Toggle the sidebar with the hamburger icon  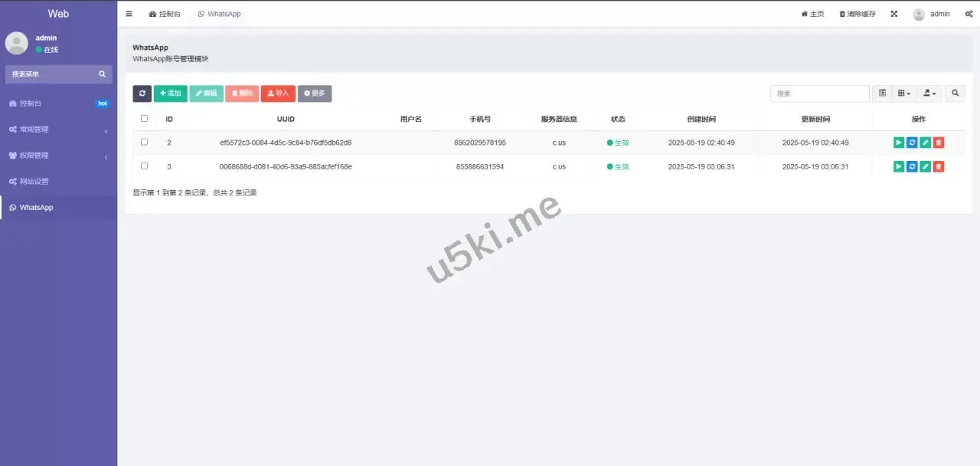point(129,14)
